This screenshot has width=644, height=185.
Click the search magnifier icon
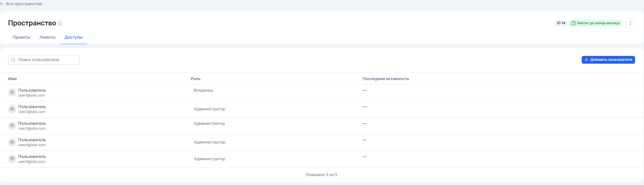click(x=13, y=60)
